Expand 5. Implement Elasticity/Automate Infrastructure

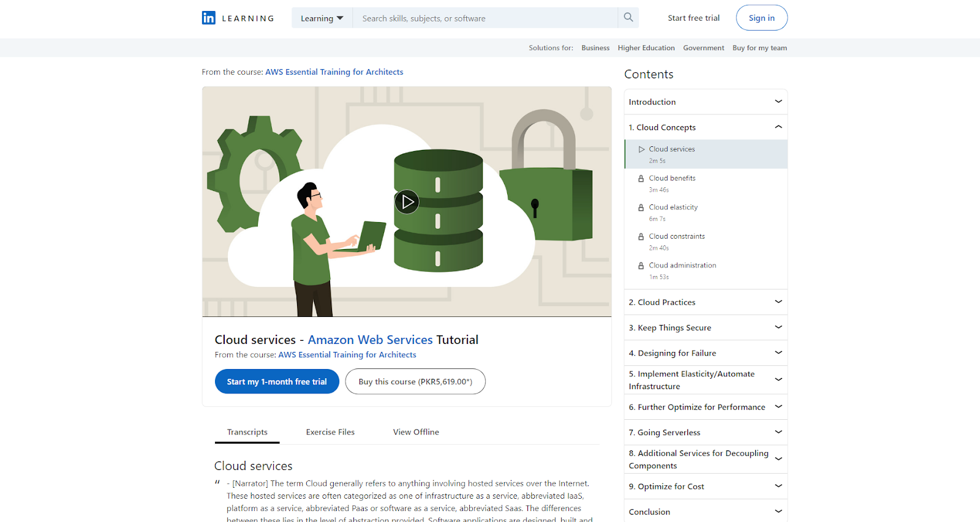tap(706, 380)
